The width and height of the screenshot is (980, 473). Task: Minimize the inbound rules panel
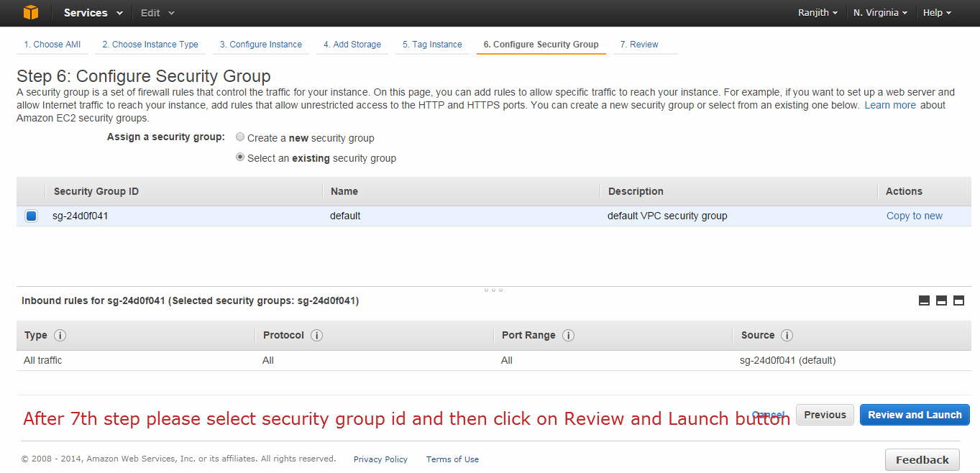pos(924,301)
